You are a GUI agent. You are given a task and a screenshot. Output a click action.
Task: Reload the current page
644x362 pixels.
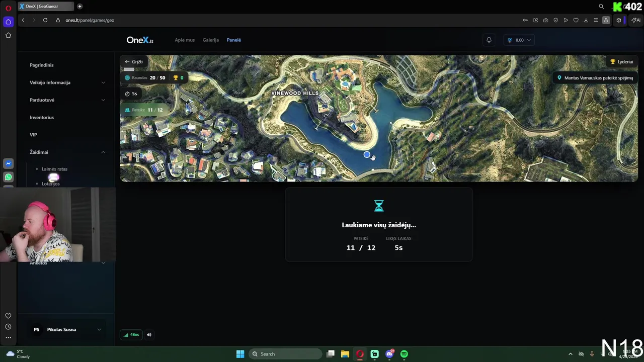coord(45,20)
